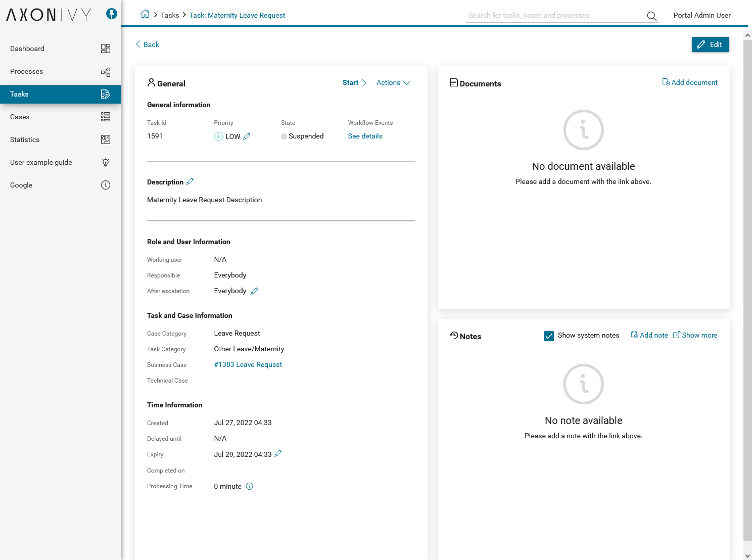Click the home icon in the breadcrumb
The image size is (752, 560).
pos(145,15)
